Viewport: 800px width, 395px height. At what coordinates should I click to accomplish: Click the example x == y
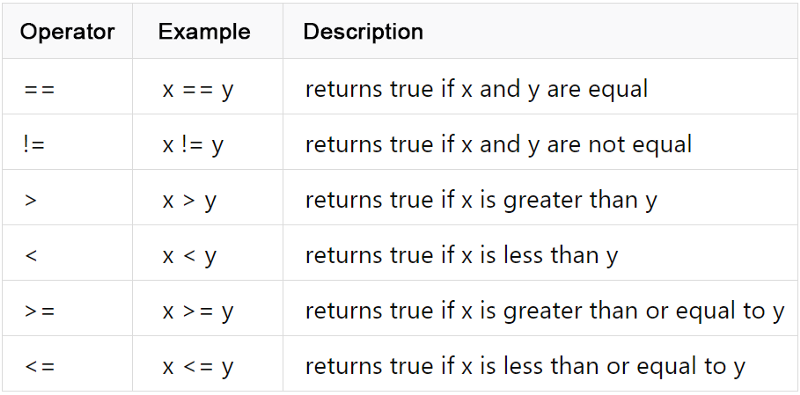click(198, 90)
